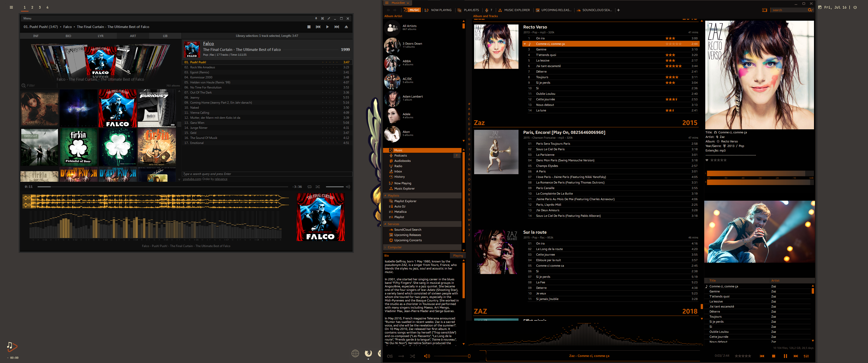The height and width of the screenshot is (363, 868).
Task: Open Upcoming Concerts in Services list
Action: point(408,240)
